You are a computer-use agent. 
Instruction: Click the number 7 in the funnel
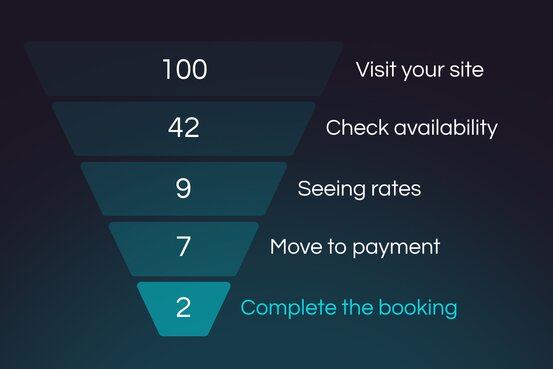[x=183, y=246]
